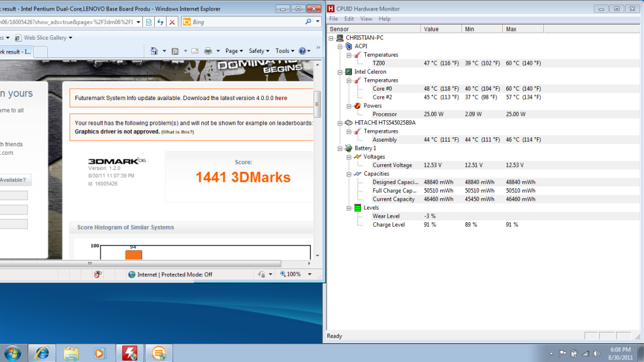644x362 pixels.
Task: Click thermometer icon under ACPI Temperatures
Action: (358, 55)
